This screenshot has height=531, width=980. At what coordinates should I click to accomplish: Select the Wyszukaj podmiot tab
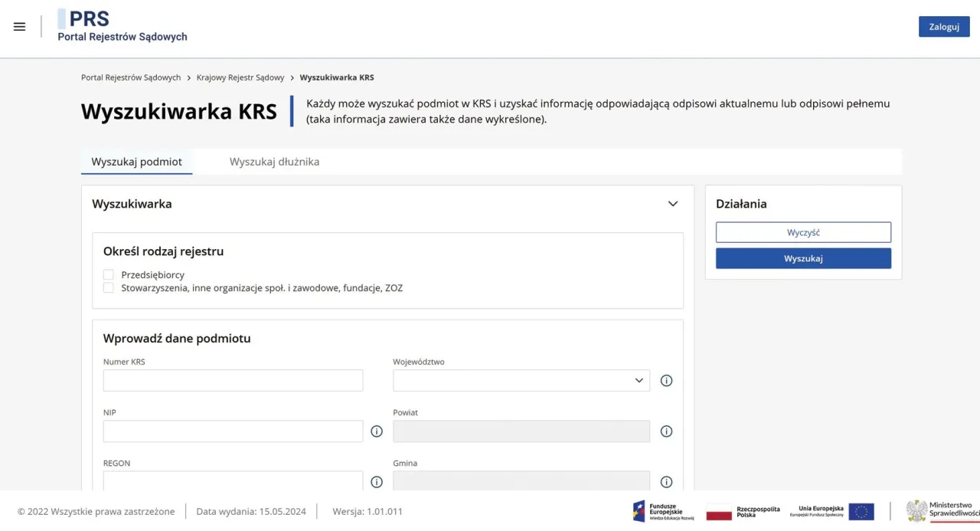click(x=136, y=162)
